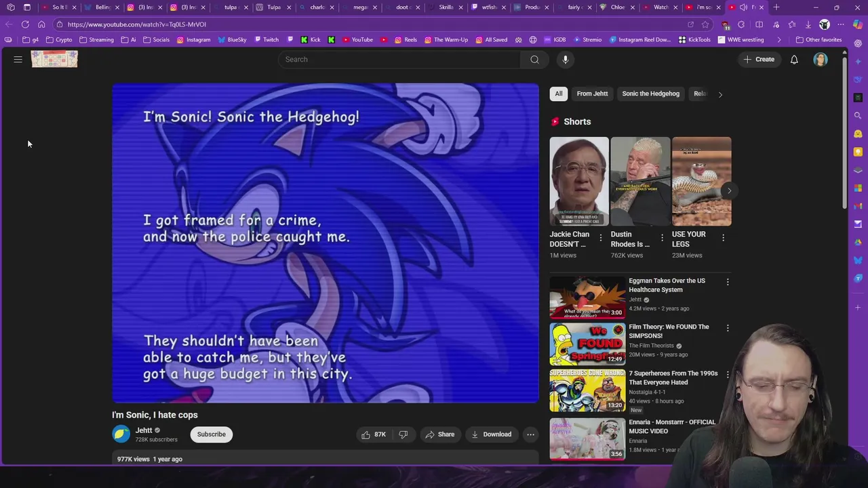Open the USE YOUR LEGS short
The height and width of the screenshot is (488, 868).
701,181
